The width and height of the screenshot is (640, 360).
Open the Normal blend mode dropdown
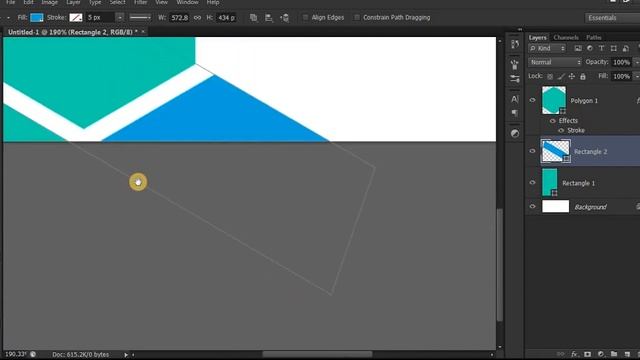click(x=555, y=62)
